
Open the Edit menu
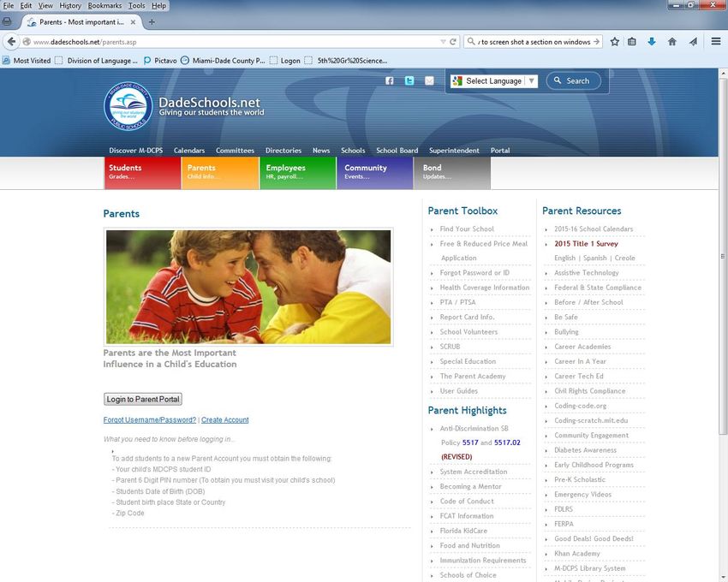[26, 6]
